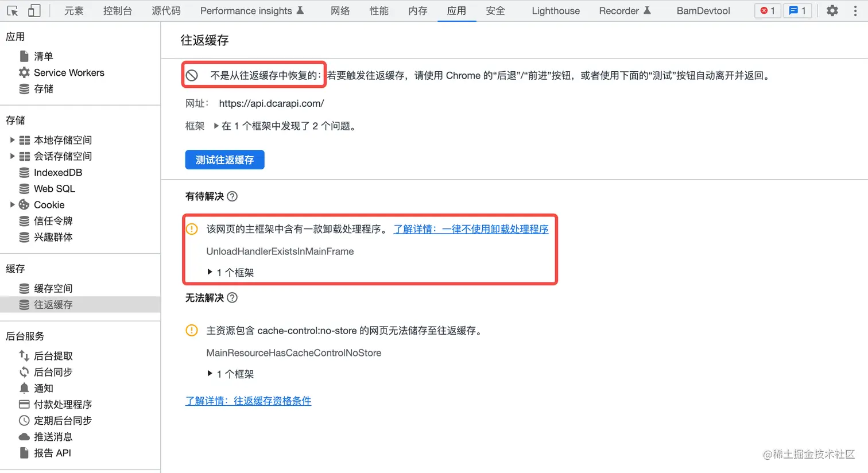Open the 安全 tab
868x473 pixels.
(495, 10)
